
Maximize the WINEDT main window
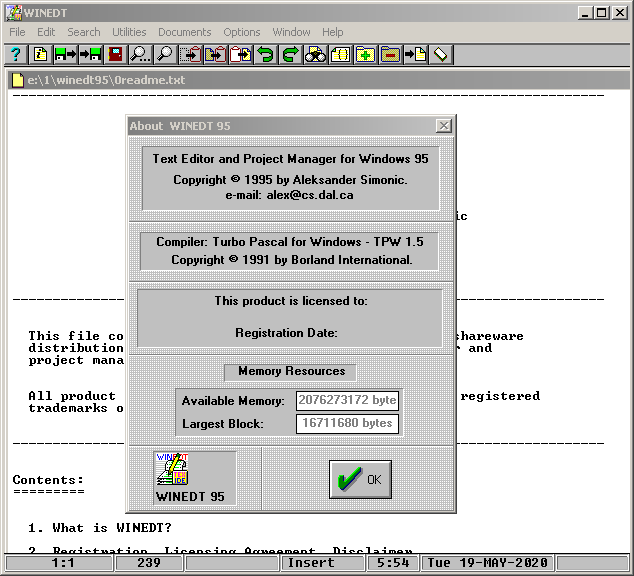pyautogui.click(x=602, y=13)
